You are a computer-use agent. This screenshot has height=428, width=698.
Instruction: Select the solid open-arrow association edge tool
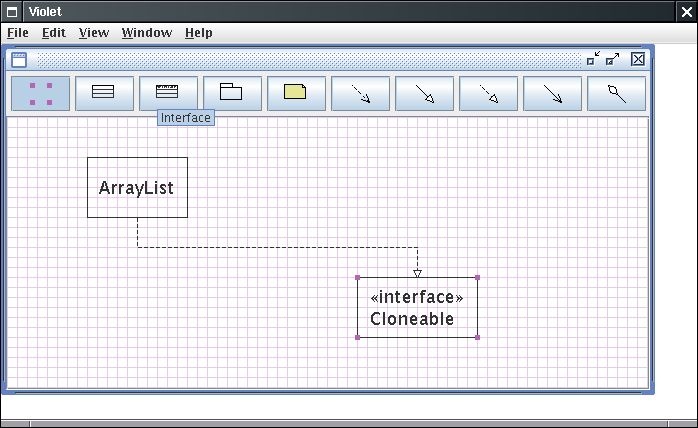click(552, 94)
